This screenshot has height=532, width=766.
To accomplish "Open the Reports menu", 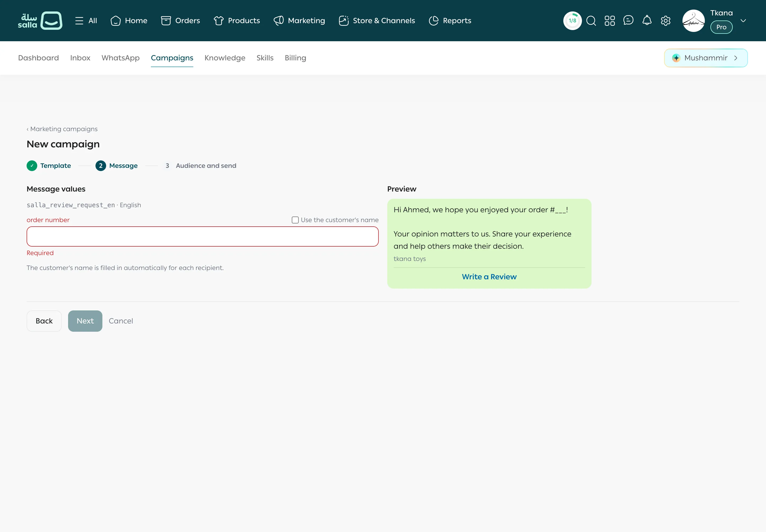I will [x=450, y=21].
